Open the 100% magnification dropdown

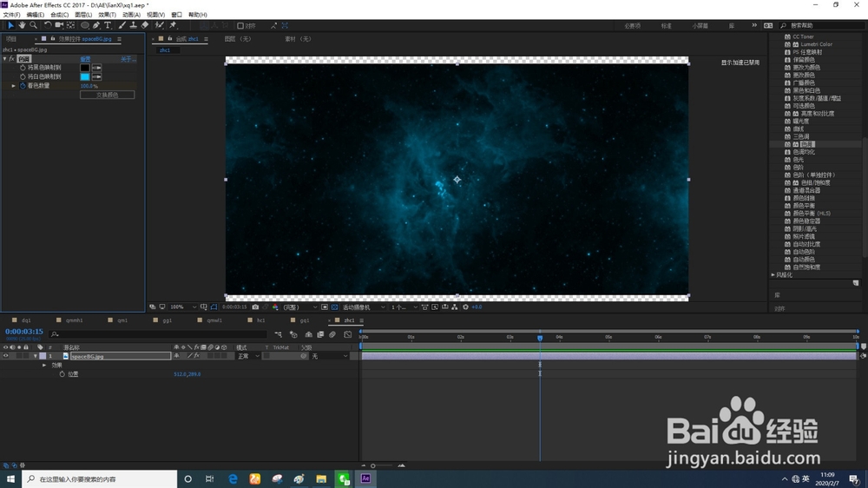coord(183,307)
